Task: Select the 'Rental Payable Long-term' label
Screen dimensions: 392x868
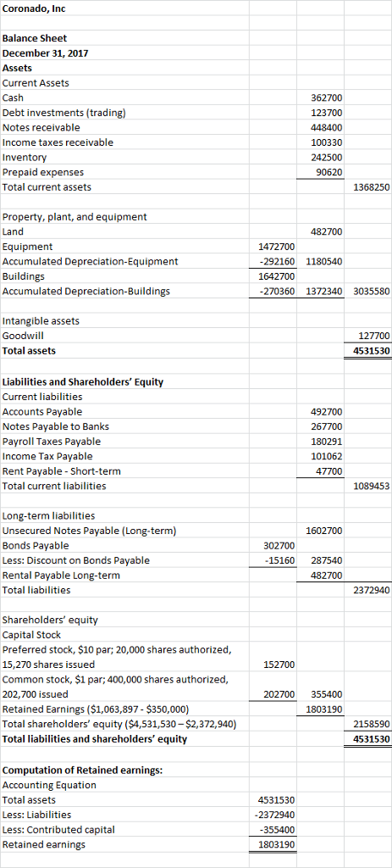Action: [x=61, y=576]
